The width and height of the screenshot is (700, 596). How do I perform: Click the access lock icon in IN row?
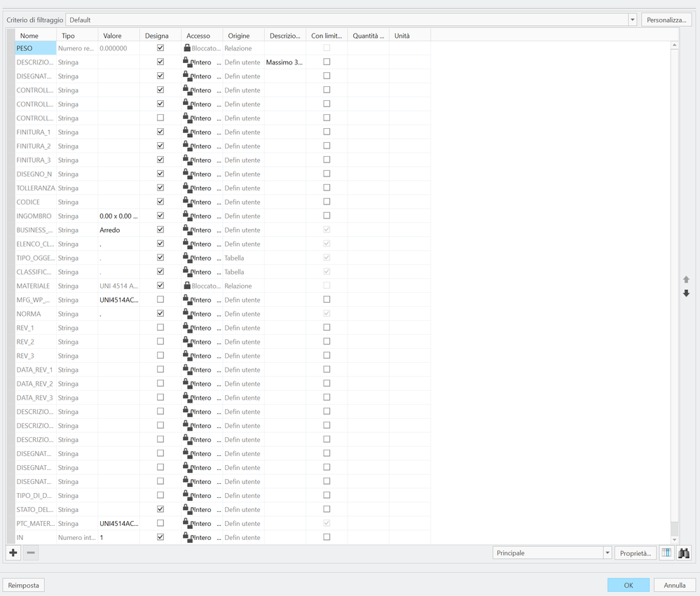tap(188, 537)
